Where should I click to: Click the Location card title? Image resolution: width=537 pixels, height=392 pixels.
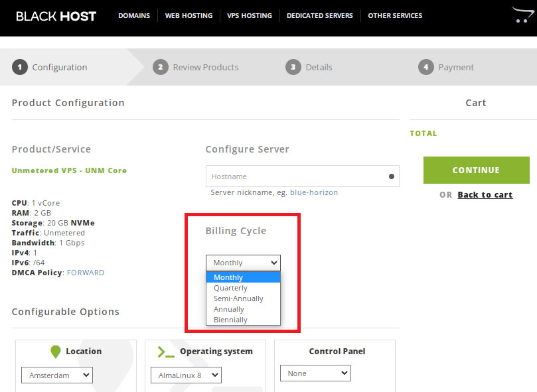coord(84,352)
